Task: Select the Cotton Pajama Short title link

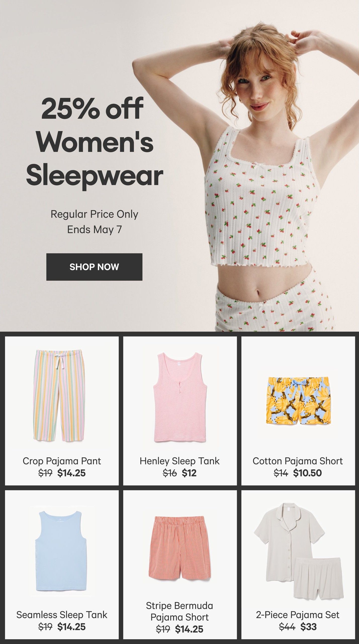Action: [298, 461]
